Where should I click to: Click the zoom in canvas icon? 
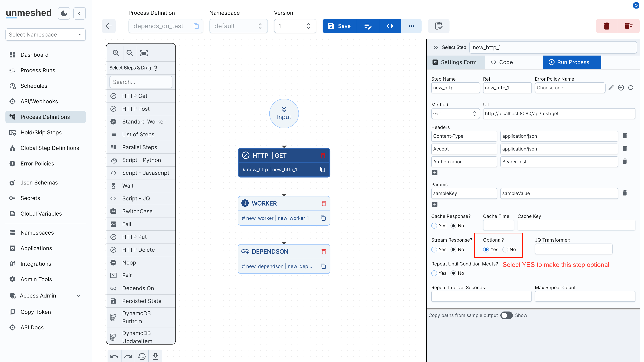pyautogui.click(x=116, y=53)
